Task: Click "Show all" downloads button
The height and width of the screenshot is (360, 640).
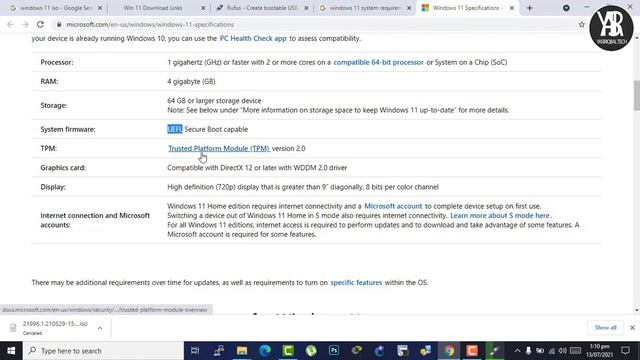Action: pyautogui.click(x=606, y=327)
